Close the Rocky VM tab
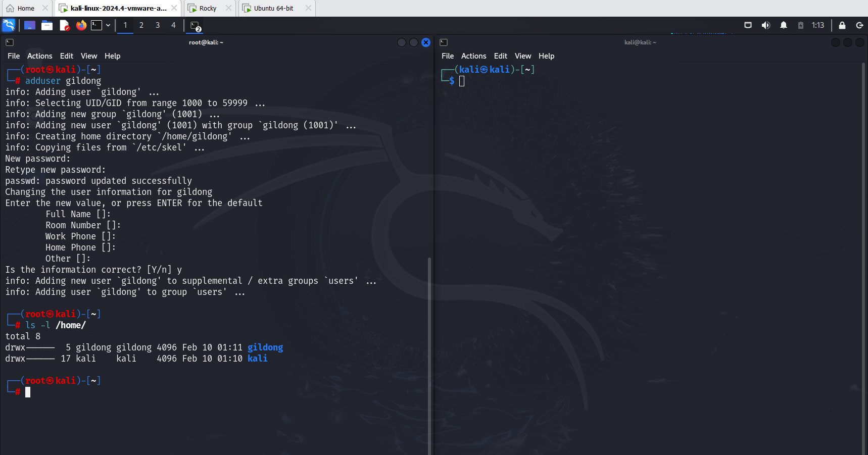Viewport: 868px width, 455px height. click(x=228, y=8)
